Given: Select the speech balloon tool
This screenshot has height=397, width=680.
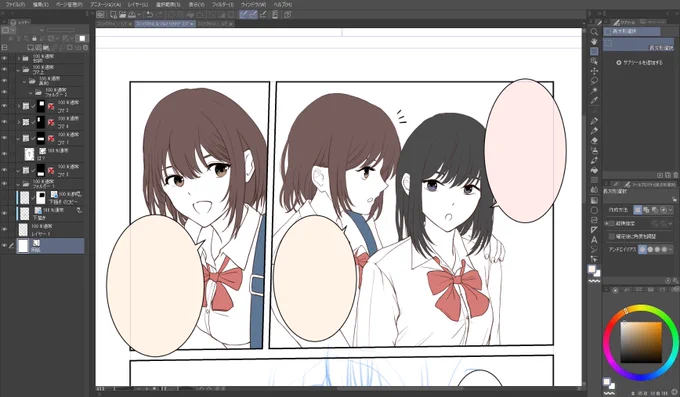Looking at the screenshot, I should point(594,249).
